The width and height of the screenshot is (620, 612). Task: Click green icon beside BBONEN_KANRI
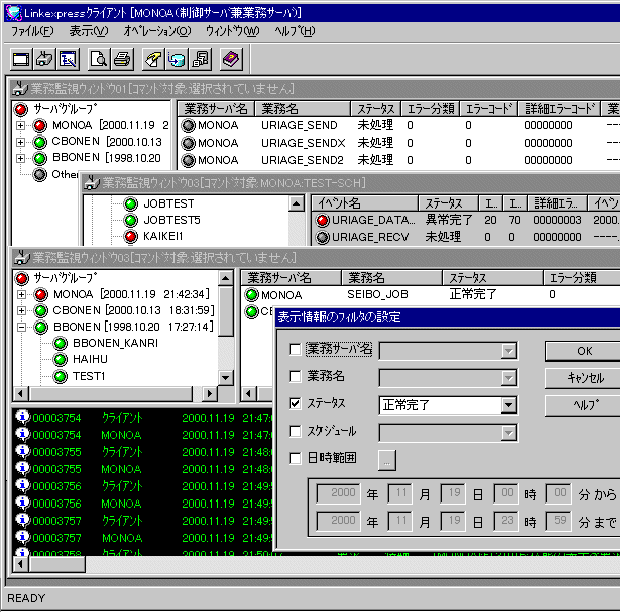point(60,343)
